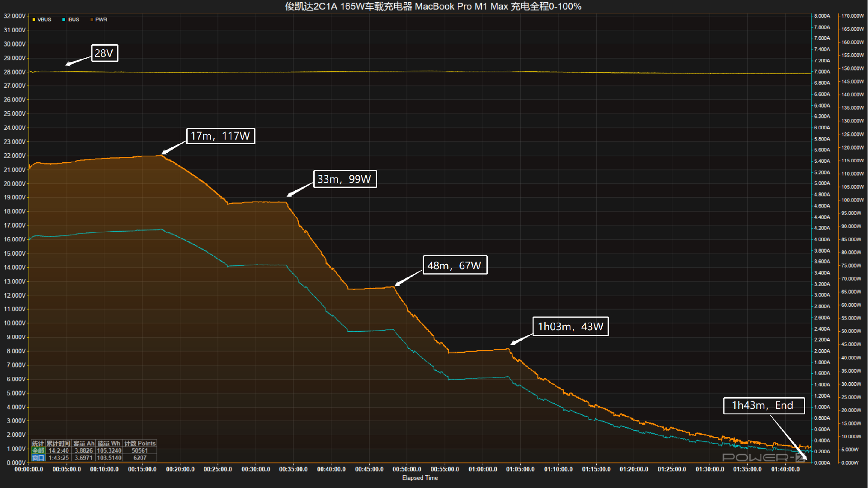Click the 容量 Ah statistics column header

coord(84,443)
